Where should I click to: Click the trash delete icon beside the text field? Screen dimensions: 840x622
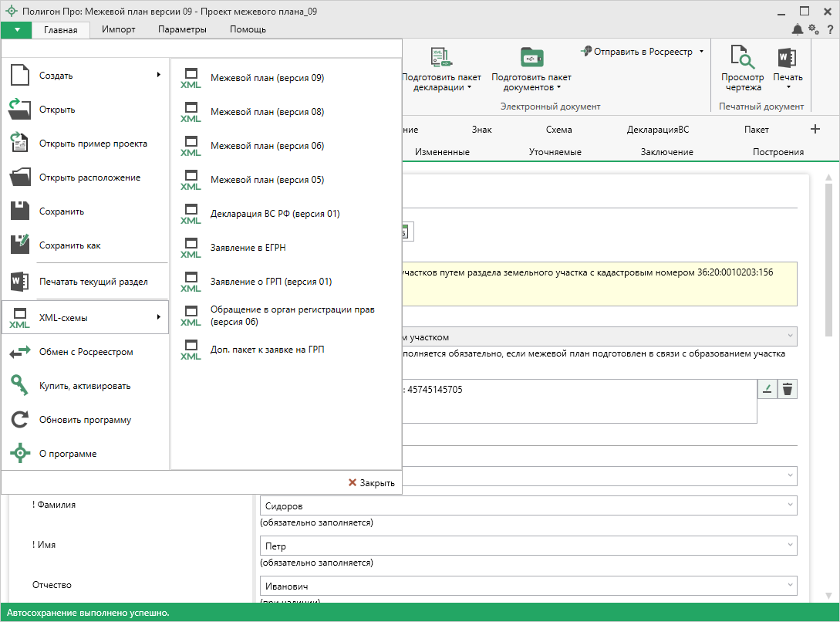pos(787,389)
